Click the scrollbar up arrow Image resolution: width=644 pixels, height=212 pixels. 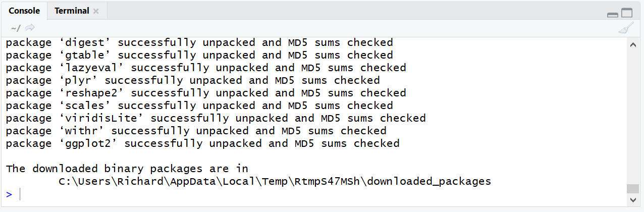632,45
